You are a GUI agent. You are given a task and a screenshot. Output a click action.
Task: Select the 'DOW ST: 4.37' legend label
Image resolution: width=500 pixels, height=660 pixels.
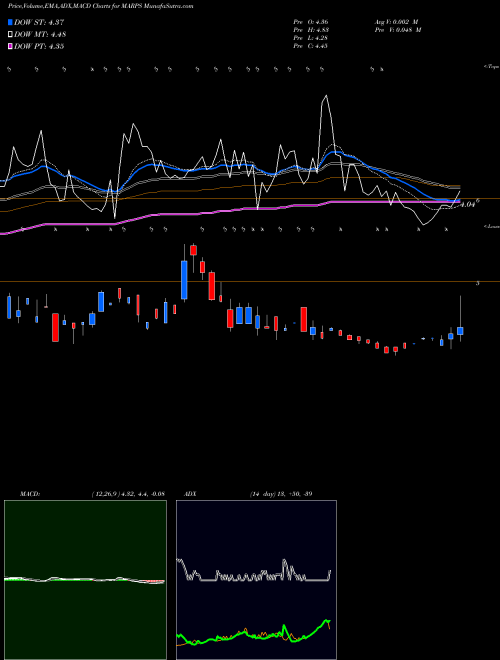39,23
